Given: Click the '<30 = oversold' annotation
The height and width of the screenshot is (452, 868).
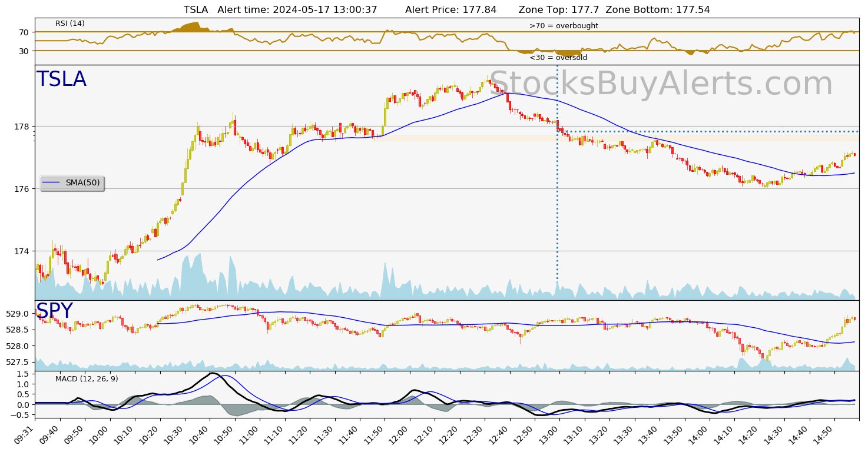Looking at the screenshot, I should (x=558, y=58).
